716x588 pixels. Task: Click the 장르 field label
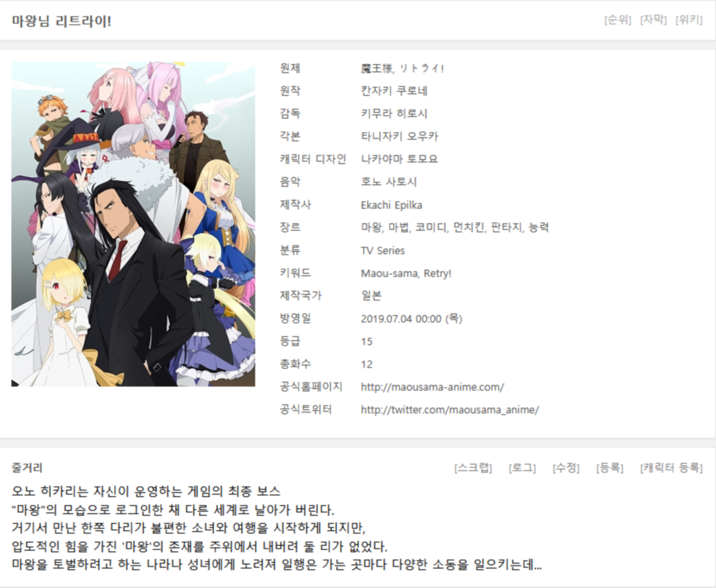click(x=290, y=227)
